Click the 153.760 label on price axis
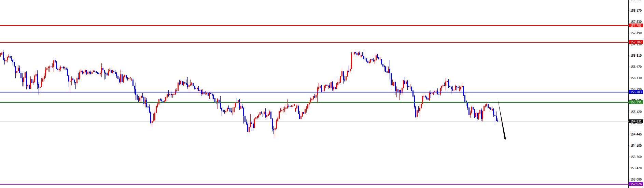This screenshot has height=188, width=644. point(636,157)
